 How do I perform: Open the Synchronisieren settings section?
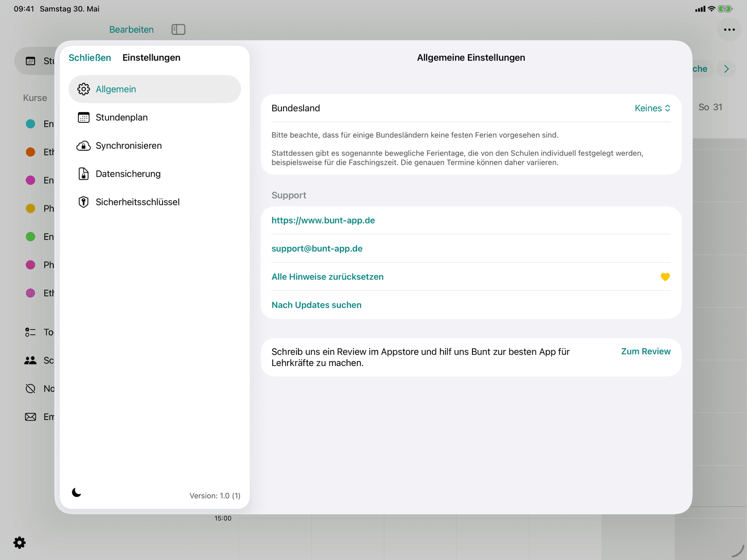tap(155, 146)
